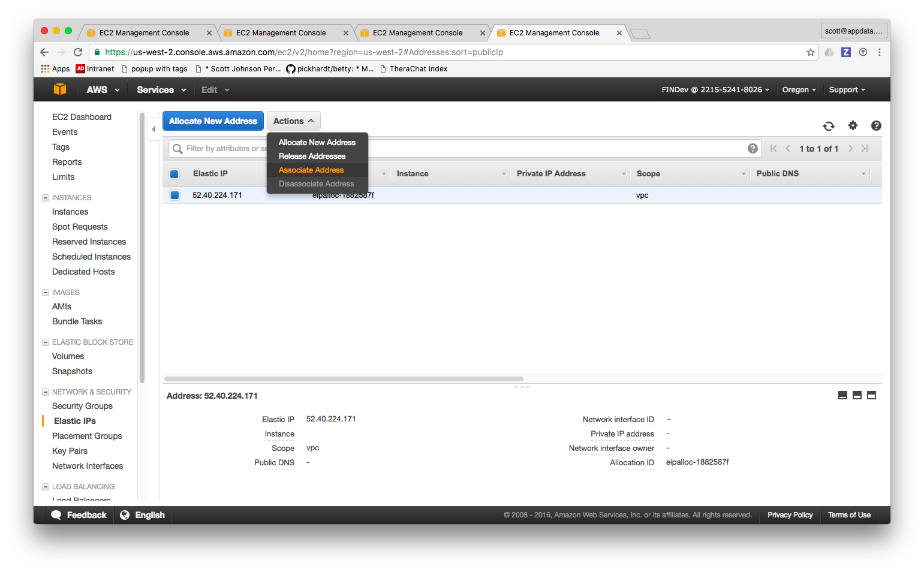The height and width of the screenshot is (572, 924).
Task: Choose Release Addresses from menu
Action: point(317,156)
